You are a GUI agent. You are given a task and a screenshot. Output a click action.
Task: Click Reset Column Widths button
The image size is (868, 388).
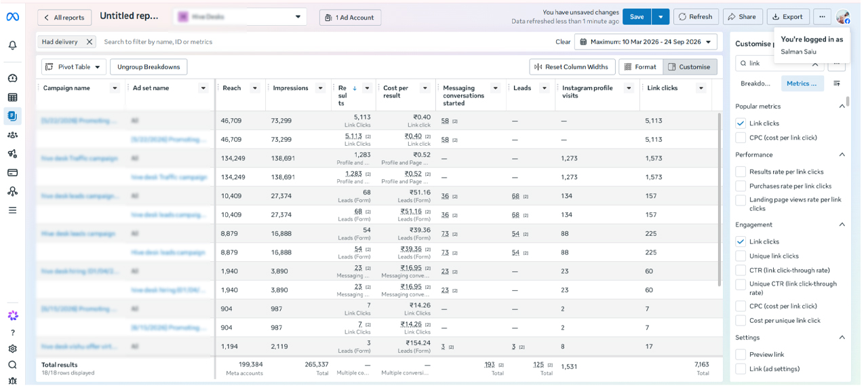[572, 66]
